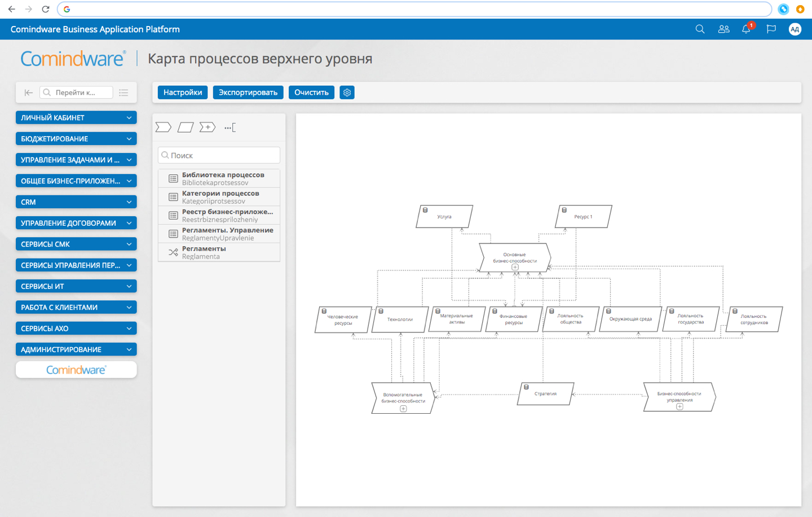Select the text annotation bracket tool
Viewport: 812px width, 517px height.
[230, 128]
